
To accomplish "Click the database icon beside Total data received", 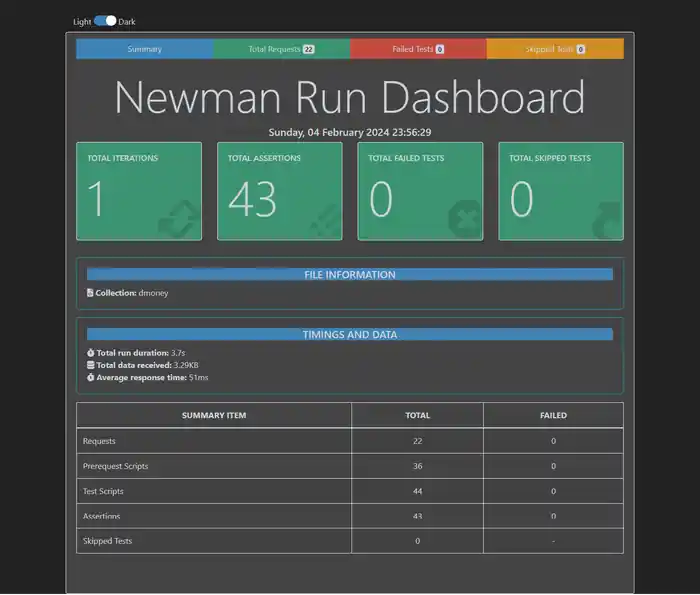I will point(91,365).
